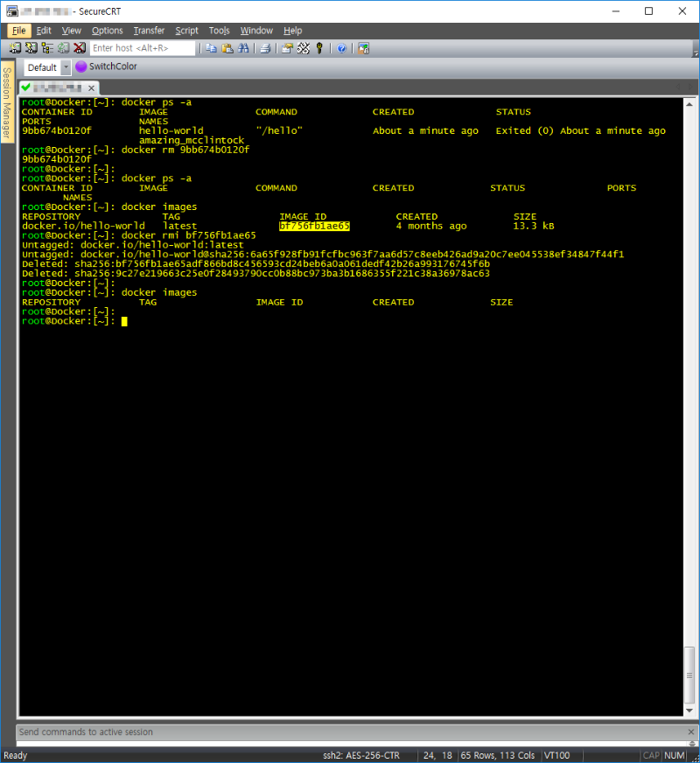This screenshot has height=763, width=700.
Task: Click the SwitchColor purple button
Action: point(107,66)
